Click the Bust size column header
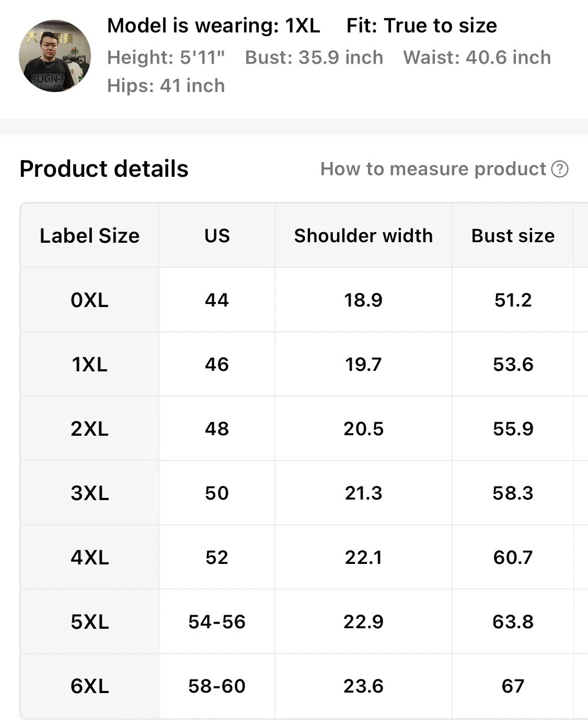This screenshot has height=725, width=588. 513,236
